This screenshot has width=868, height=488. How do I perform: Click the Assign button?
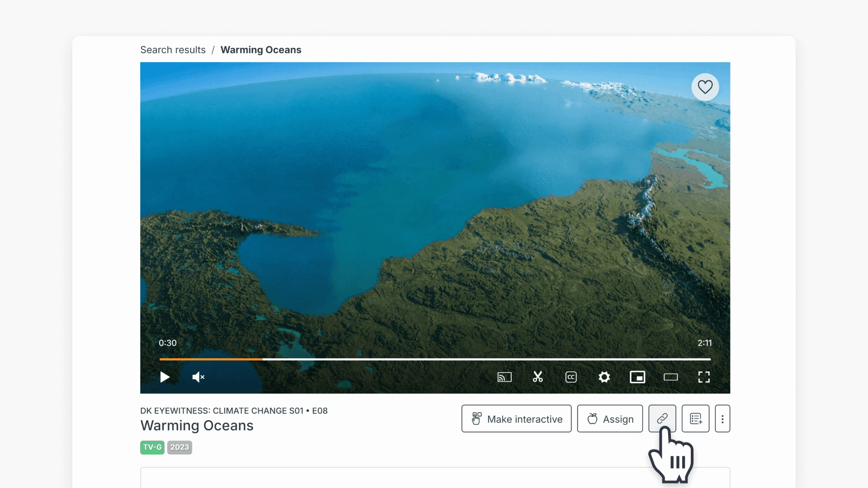pos(610,418)
